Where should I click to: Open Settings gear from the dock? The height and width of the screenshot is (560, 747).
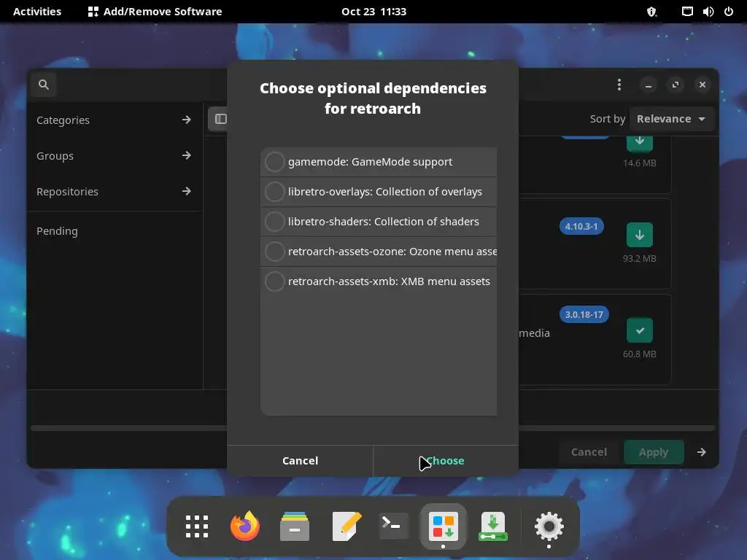(x=549, y=526)
